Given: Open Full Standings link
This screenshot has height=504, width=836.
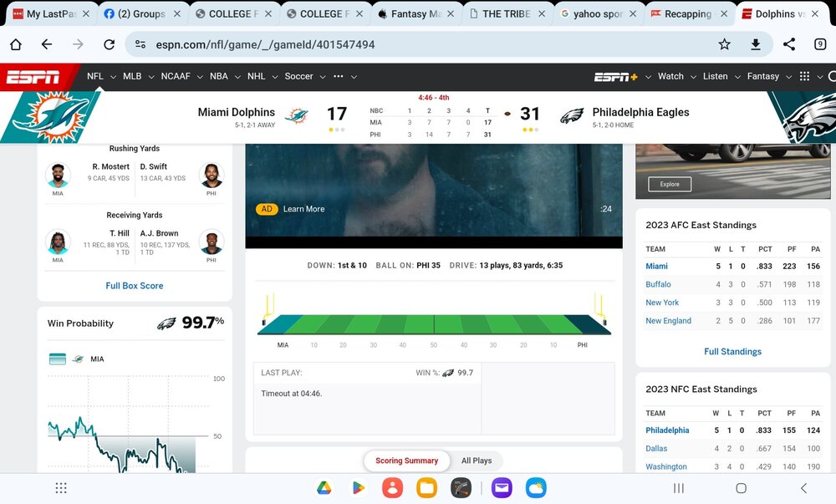Looking at the screenshot, I should 732,352.
